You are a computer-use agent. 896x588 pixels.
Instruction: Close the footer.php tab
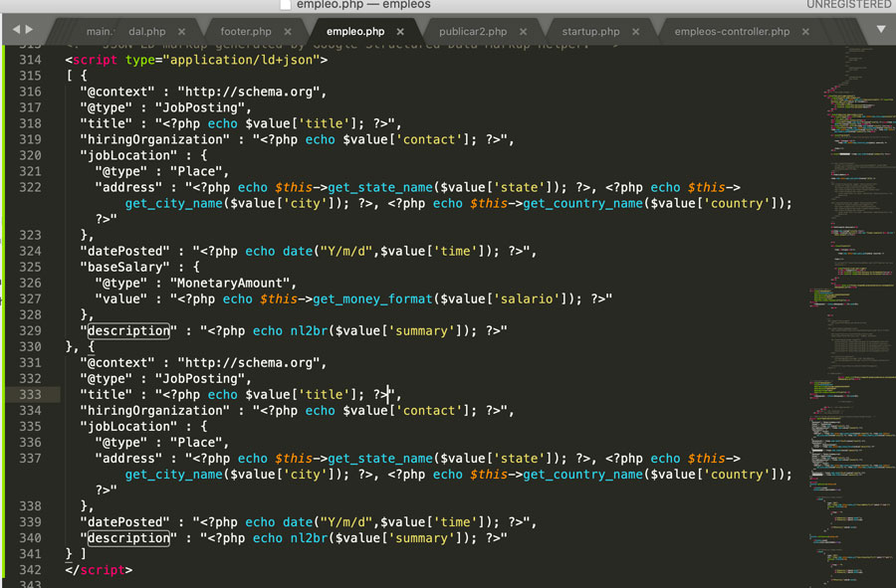tap(288, 32)
